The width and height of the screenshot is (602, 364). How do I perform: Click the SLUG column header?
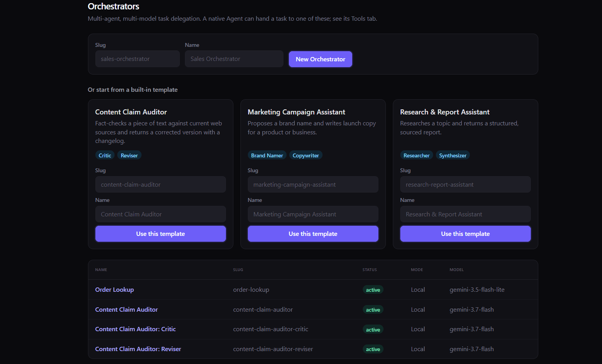point(238,269)
